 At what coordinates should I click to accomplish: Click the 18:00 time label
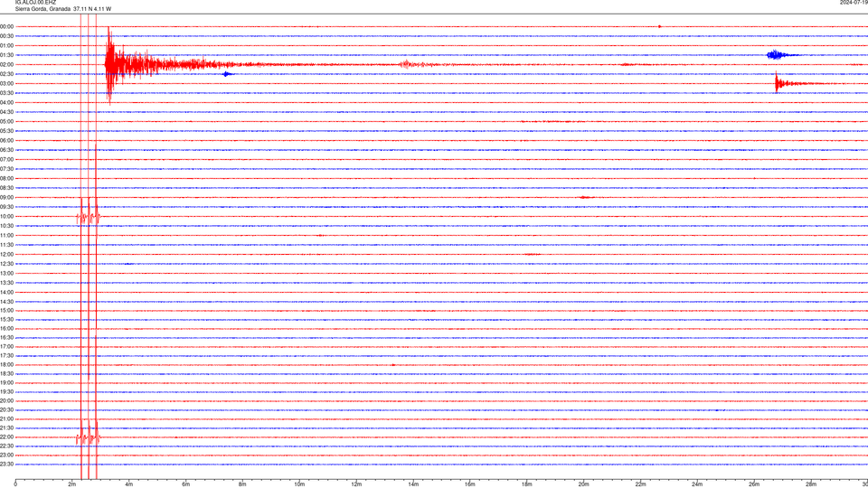tap(6, 365)
